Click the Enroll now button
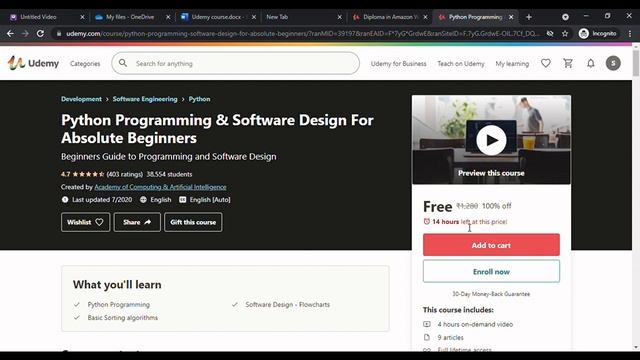640x360 pixels. tap(491, 271)
